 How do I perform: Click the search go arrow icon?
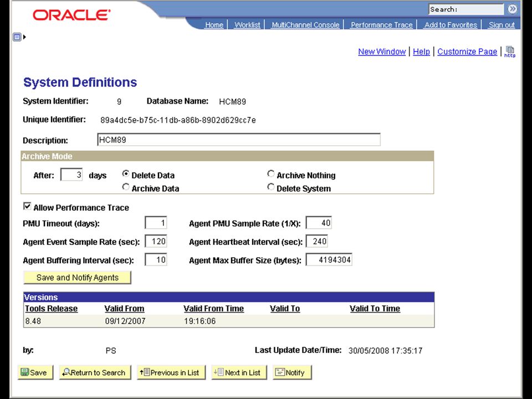tap(512, 9)
